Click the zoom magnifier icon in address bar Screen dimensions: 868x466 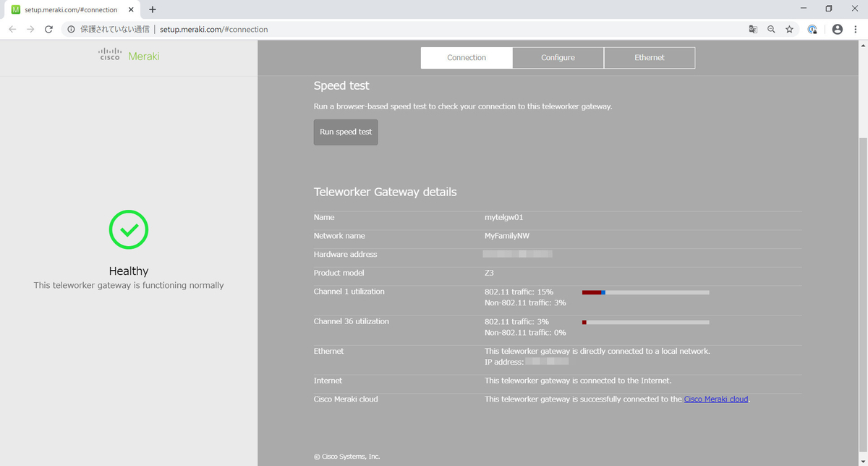[x=771, y=30]
